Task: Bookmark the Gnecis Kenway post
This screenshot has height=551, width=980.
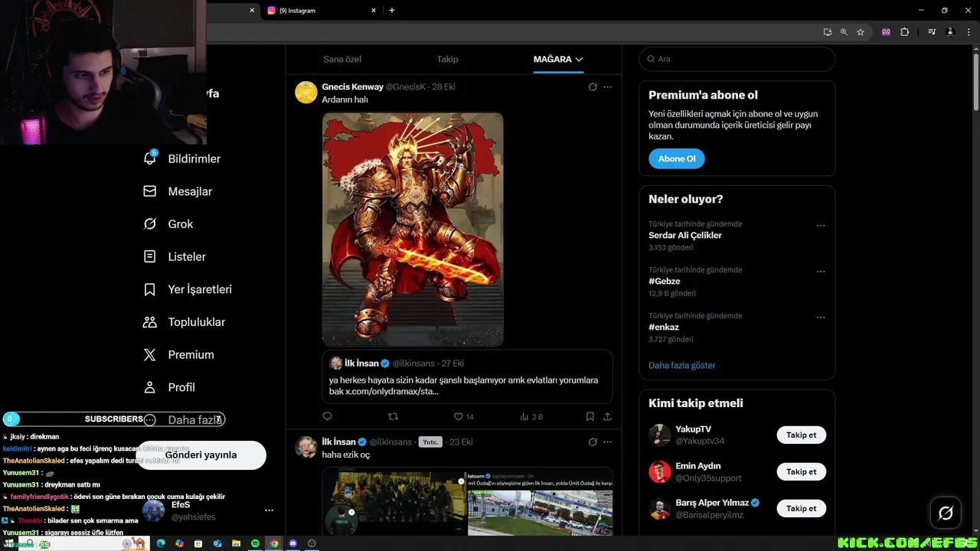Action: click(x=590, y=416)
